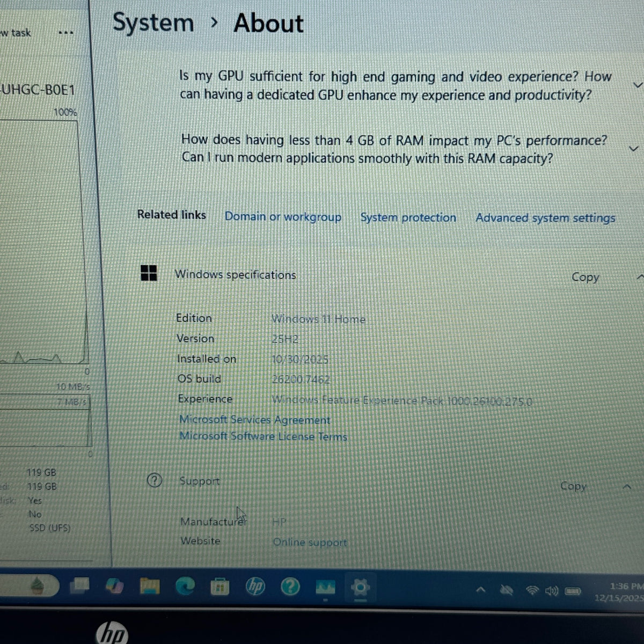Click the About page heading
The image size is (644, 644).
coord(268,24)
